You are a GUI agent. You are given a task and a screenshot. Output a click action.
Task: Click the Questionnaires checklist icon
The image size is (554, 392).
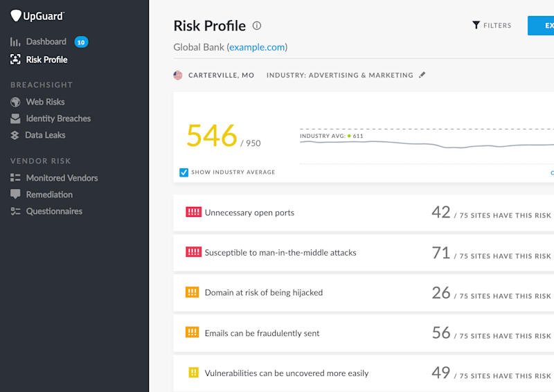coord(15,211)
